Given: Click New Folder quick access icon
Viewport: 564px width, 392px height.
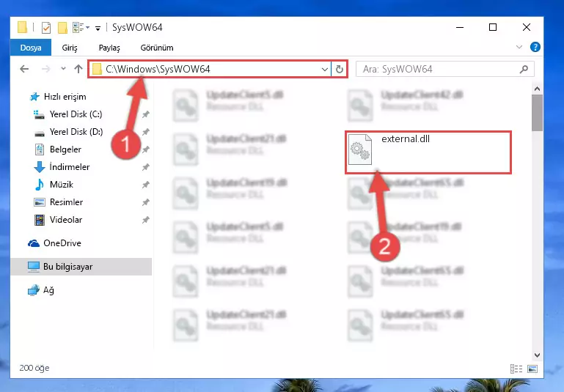Looking at the screenshot, I should [x=62, y=28].
